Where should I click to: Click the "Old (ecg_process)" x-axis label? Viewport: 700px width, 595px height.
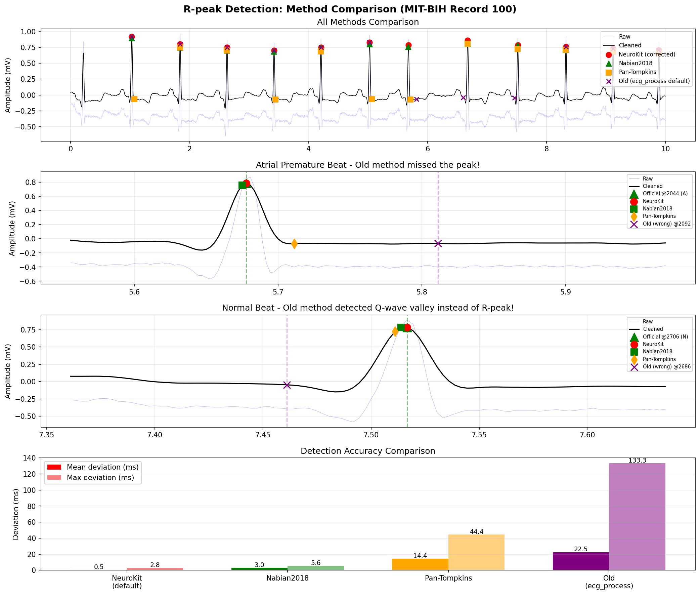pos(609,582)
